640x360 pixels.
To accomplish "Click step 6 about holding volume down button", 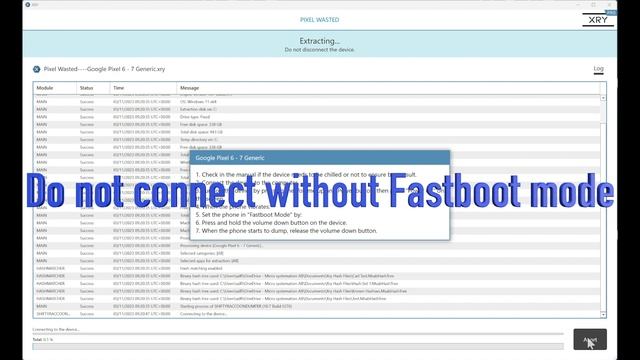I will [x=271, y=223].
